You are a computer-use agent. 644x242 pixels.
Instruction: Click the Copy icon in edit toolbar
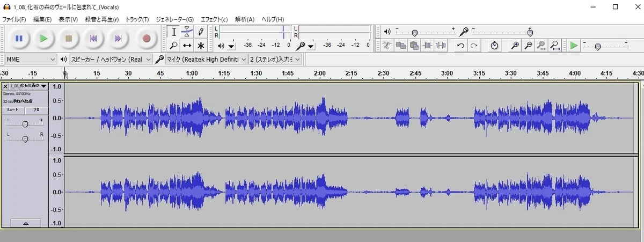(400, 46)
